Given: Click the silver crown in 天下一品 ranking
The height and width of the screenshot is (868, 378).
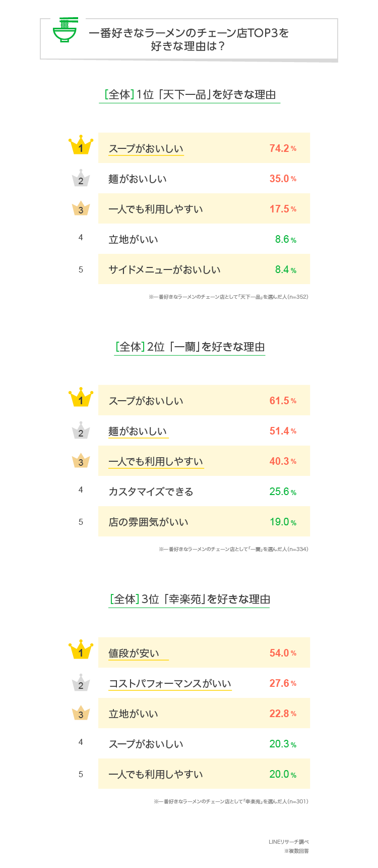Looking at the screenshot, I should [81, 179].
